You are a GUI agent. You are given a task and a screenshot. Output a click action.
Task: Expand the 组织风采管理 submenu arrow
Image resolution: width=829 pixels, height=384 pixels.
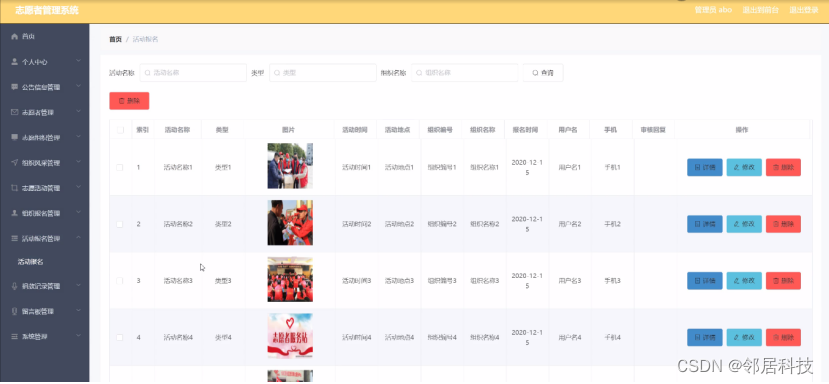[x=78, y=162]
